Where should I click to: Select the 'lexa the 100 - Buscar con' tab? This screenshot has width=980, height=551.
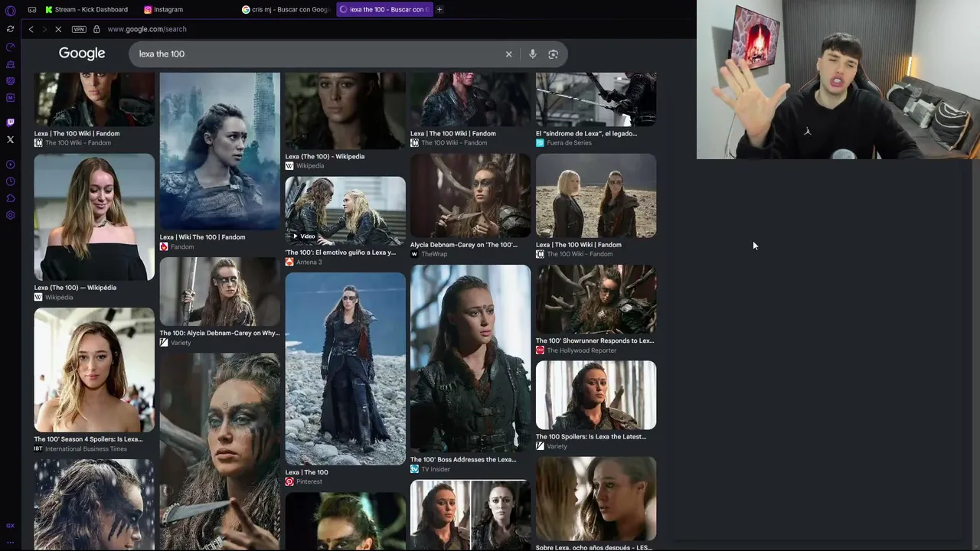tap(384, 9)
